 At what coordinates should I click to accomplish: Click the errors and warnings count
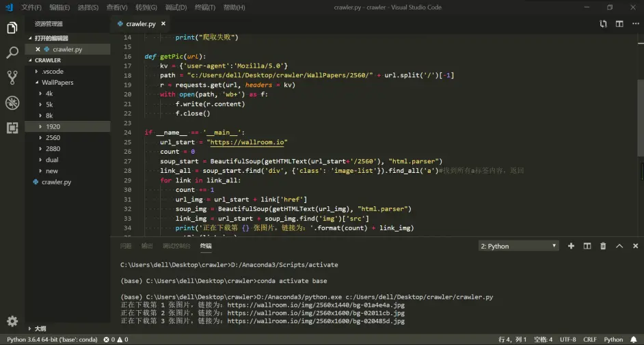pyautogui.click(x=116, y=340)
